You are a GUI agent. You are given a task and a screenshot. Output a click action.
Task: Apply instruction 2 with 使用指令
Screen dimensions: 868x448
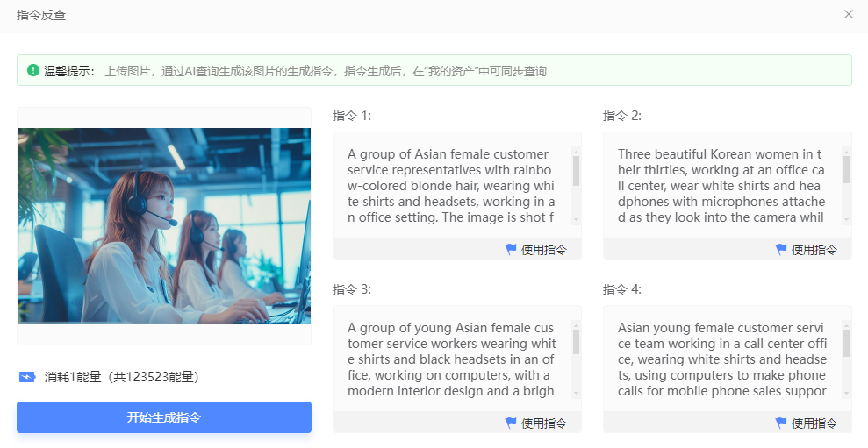[814, 250]
